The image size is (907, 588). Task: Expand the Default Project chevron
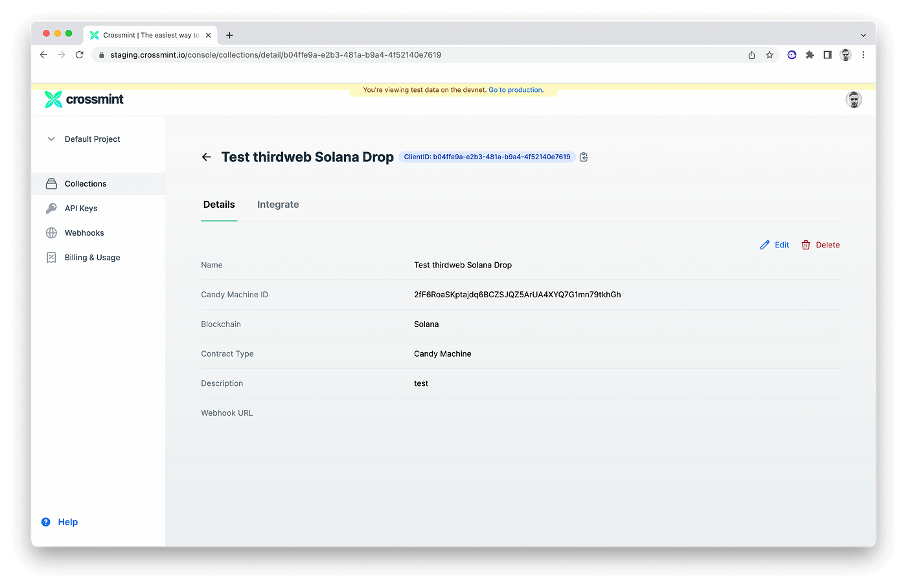point(51,139)
